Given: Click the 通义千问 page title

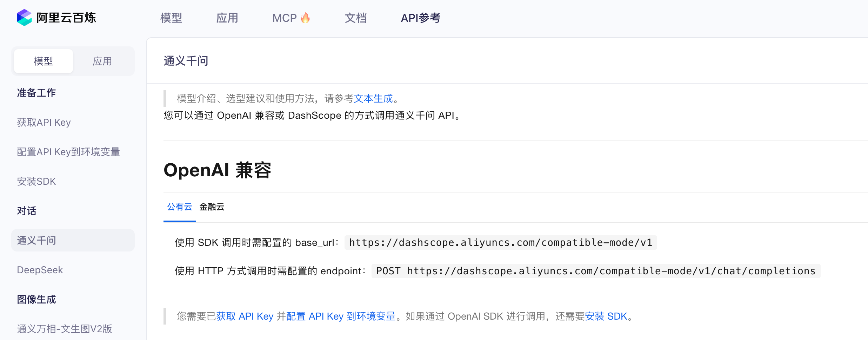Looking at the screenshot, I should pyautogui.click(x=186, y=61).
